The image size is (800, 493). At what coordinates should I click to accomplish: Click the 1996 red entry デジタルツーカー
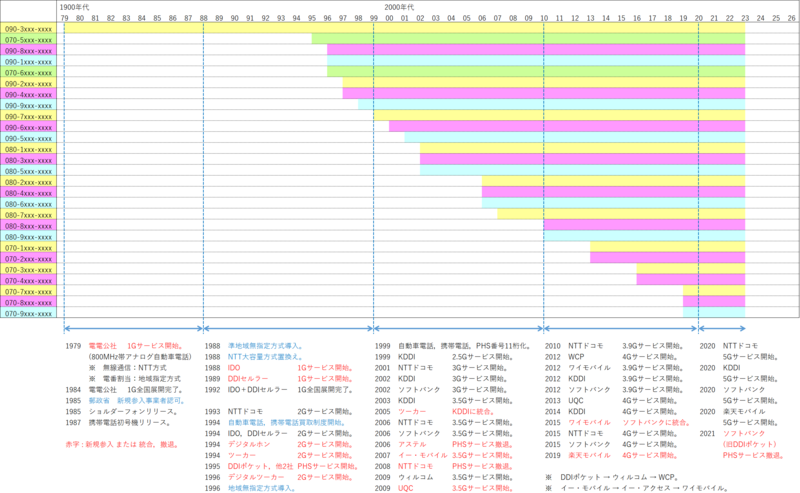[x=256, y=477]
